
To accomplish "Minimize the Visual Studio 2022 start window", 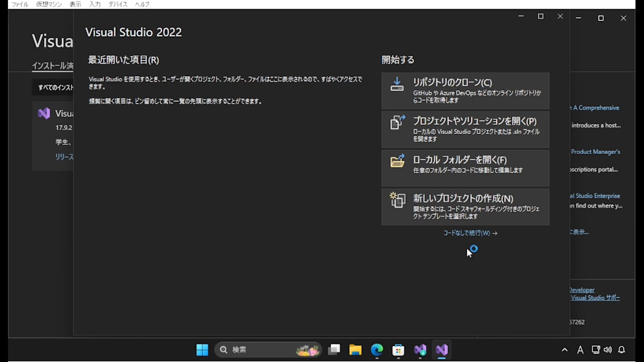I will point(521,17).
